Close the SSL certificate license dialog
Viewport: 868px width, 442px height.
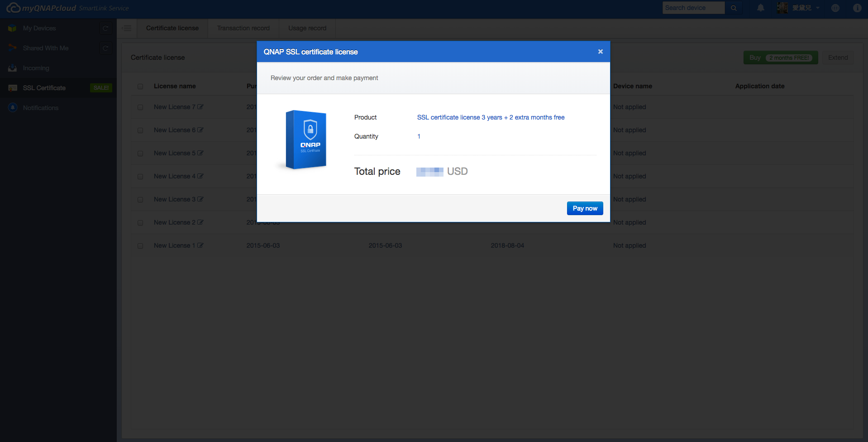600,52
